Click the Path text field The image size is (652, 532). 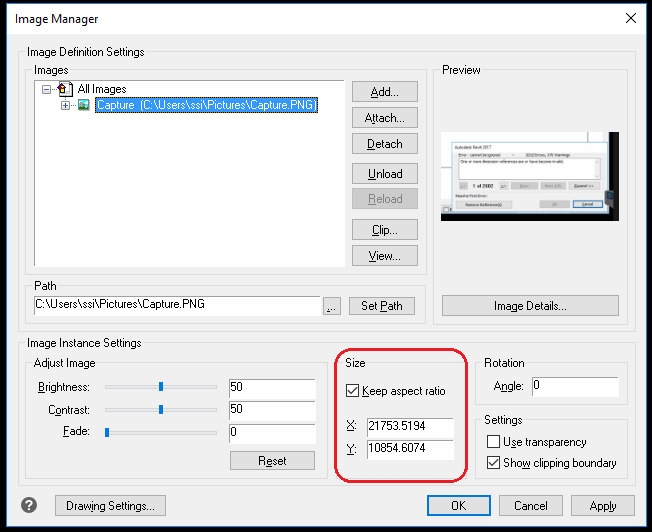(177, 305)
